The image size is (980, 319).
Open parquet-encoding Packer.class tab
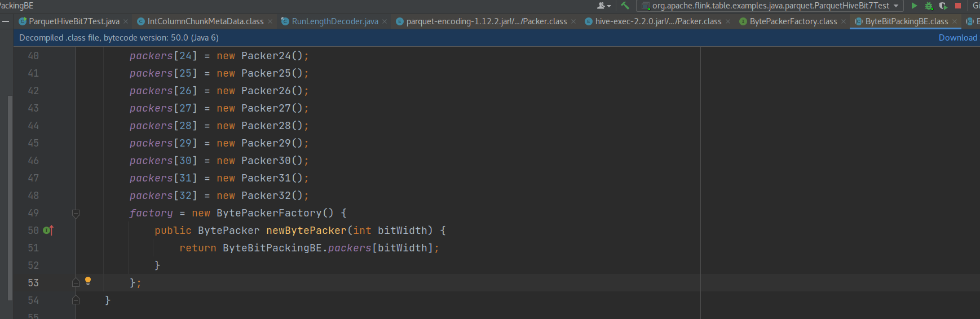pyautogui.click(x=487, y=21)
